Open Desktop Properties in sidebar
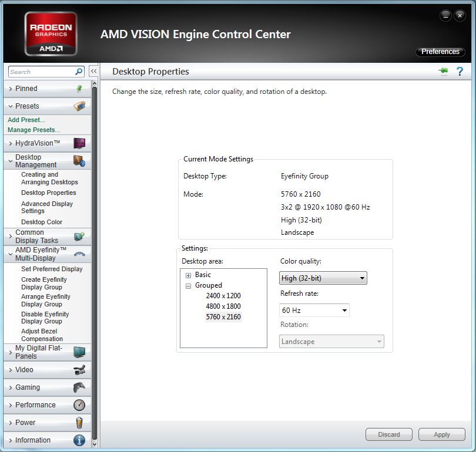Image resolution: width=476 pixels, height=452 pixels. tap(49, 193)
